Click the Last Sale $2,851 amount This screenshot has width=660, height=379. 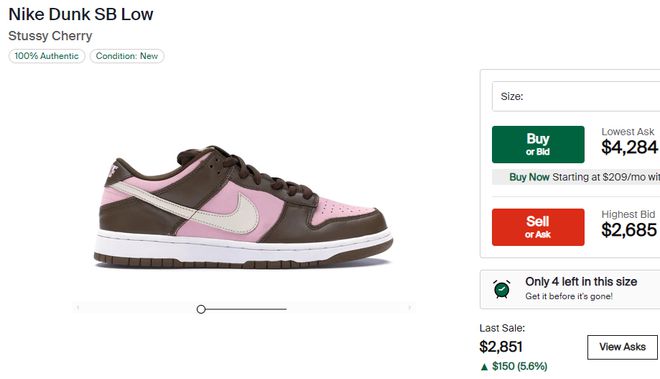click(x=501, y=347)
